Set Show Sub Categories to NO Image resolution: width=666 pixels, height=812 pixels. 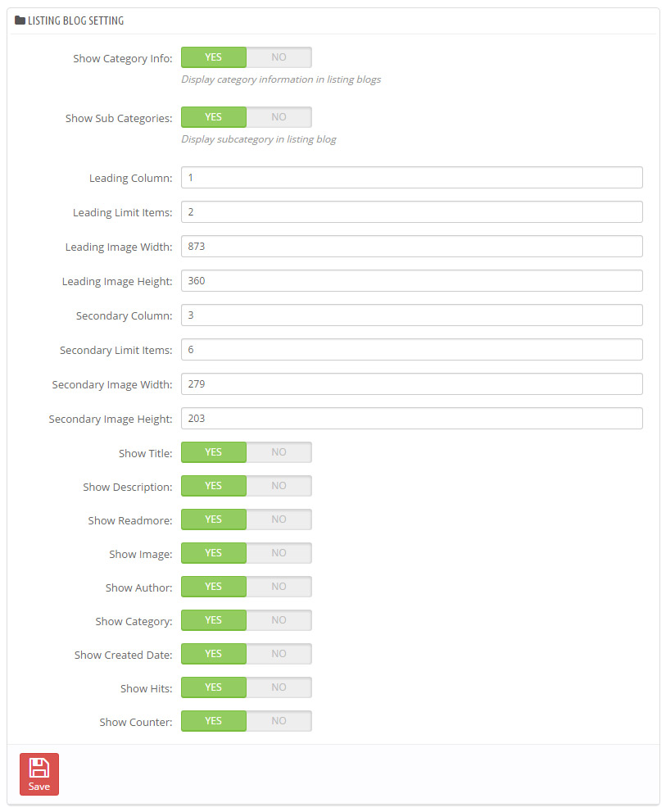tap(279, 117)
